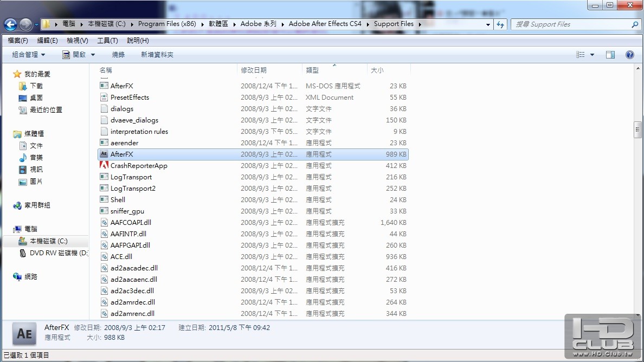The height and width of the screenshot is (362, 644).
Task: Open the 檔案(F) menu
Action: (x=18, y=40)
